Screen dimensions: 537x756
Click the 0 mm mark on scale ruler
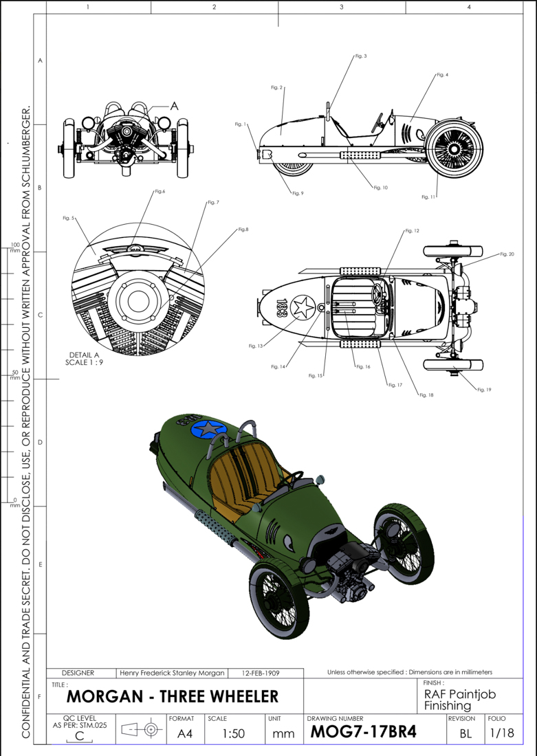coord(15,502)
